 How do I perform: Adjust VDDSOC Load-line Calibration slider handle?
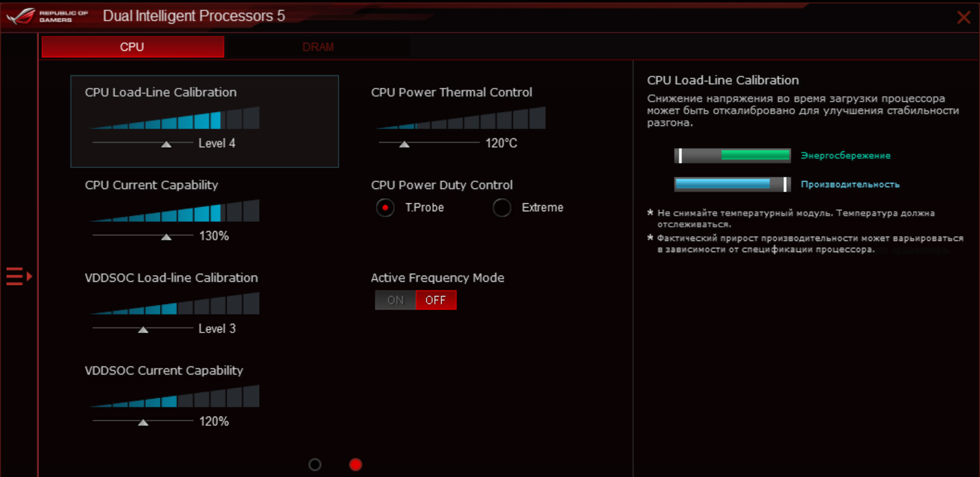click(143, 329)
